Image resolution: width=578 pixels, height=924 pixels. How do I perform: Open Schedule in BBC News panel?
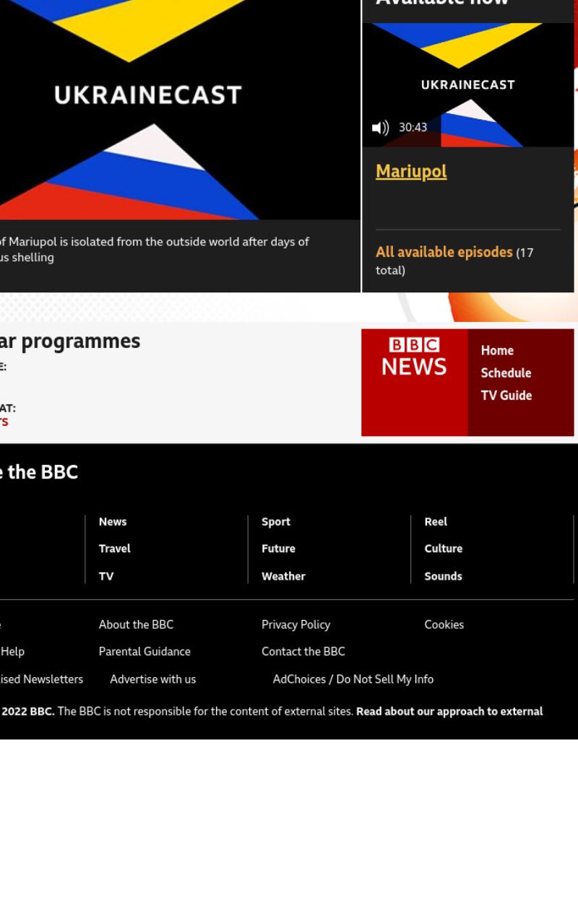tap(506, 373)
